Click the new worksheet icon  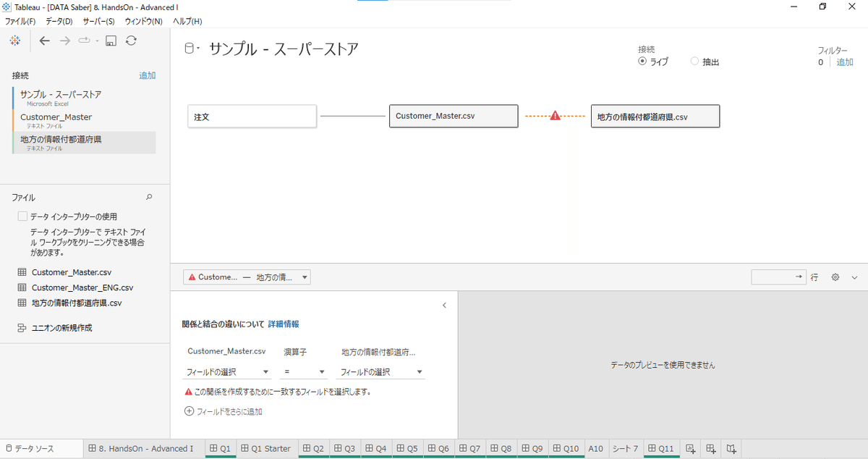690,449
